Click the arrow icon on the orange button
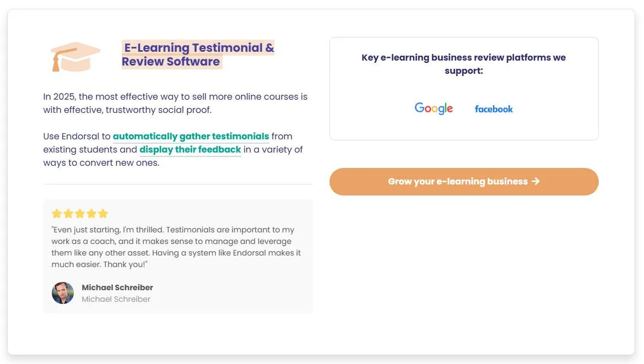The width and height of the screenshot is (644, 364). (x=535, y=181)
